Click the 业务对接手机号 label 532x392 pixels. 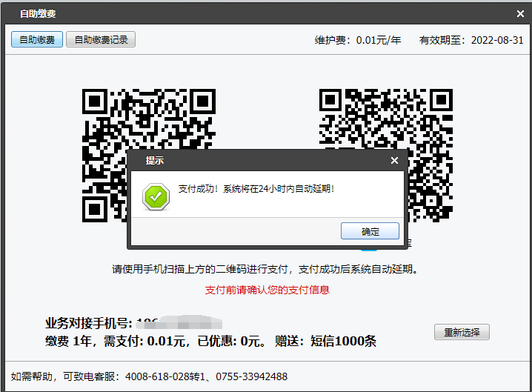click(x=89, y=323)
